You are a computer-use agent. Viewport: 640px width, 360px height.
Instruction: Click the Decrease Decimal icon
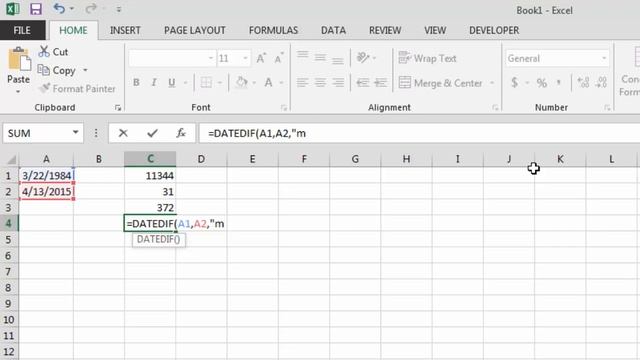[x=601, y=83]
